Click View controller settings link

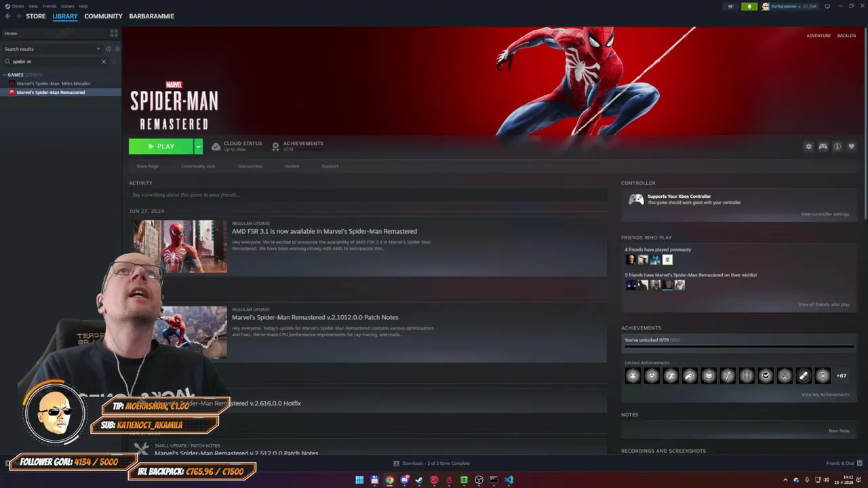825,214
